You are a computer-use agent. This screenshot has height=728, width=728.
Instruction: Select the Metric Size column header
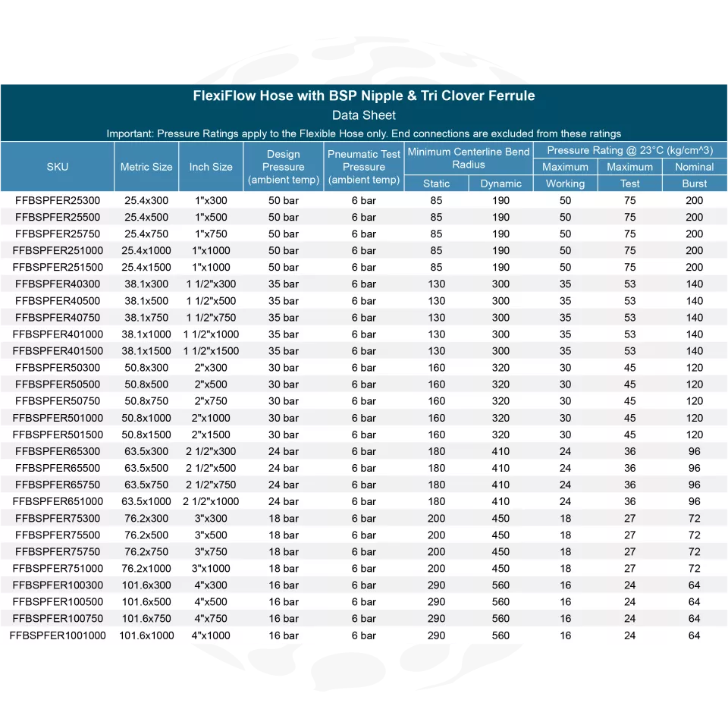pyautogui.click(x=146, y=167)
